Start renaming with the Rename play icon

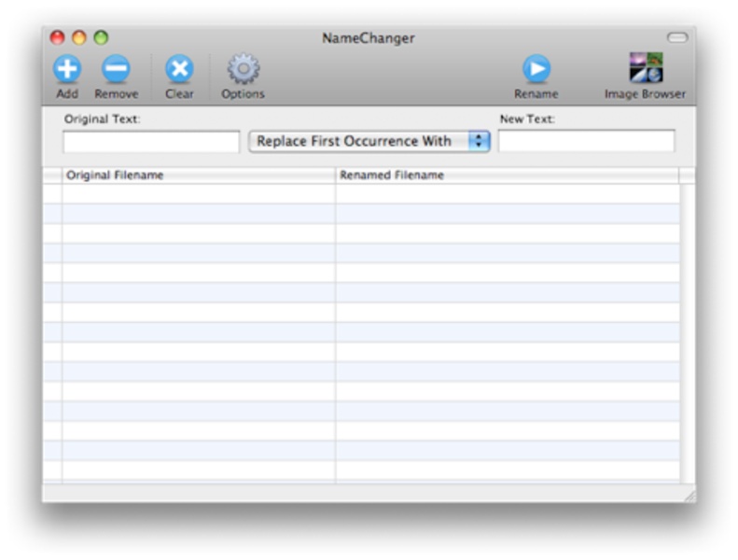(536, 69)
